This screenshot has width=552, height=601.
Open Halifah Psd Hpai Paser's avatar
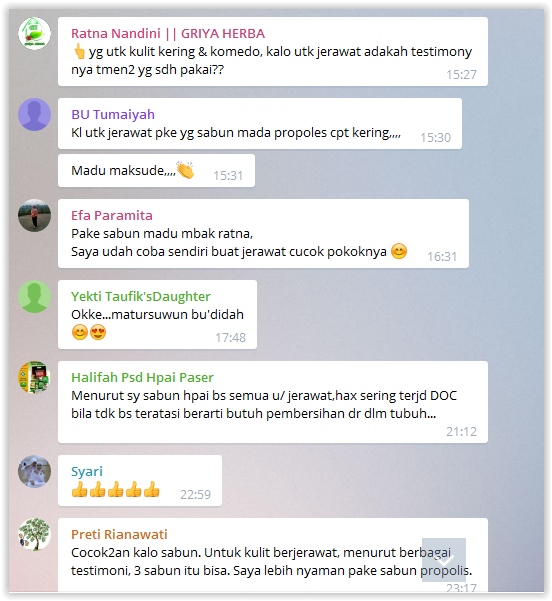34,378
